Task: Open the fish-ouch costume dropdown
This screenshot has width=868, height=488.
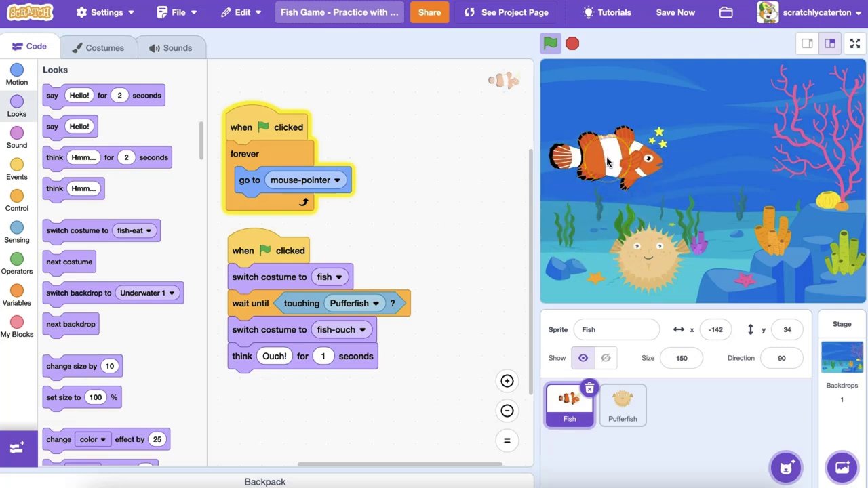Action: (x=362, y=330)
